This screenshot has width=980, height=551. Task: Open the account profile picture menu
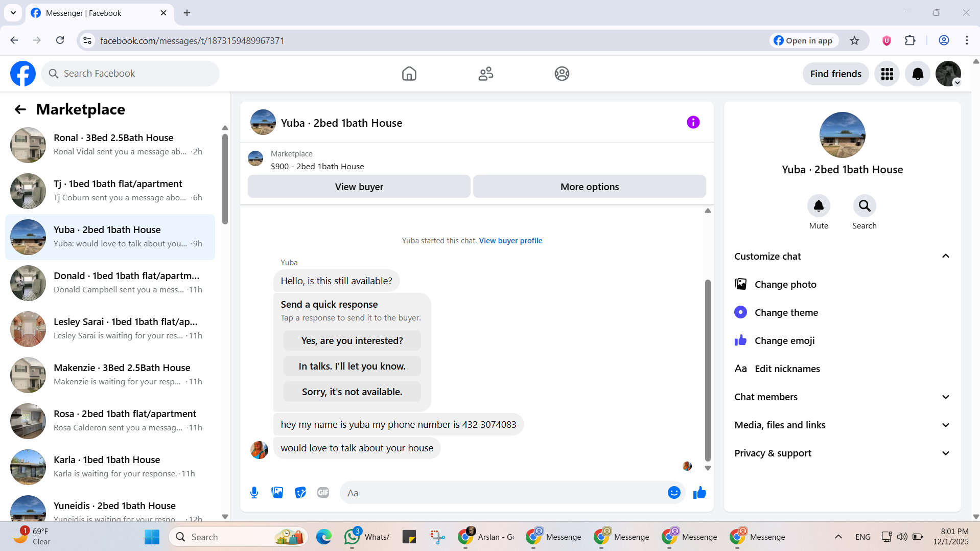coord(948,74)
